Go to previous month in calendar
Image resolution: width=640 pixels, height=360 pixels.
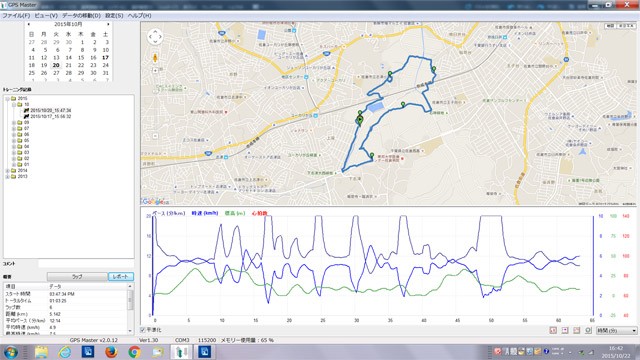click(29, 24)
